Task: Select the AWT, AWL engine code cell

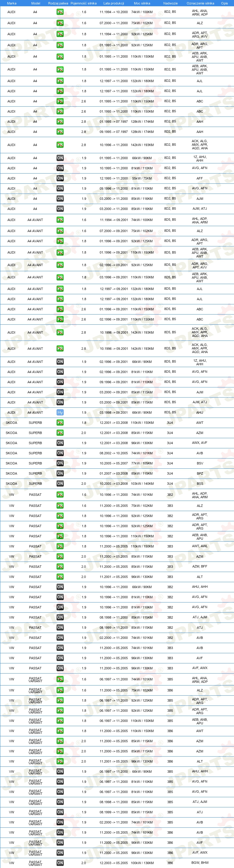Action: pyautogui.click(x=200, y=546)
